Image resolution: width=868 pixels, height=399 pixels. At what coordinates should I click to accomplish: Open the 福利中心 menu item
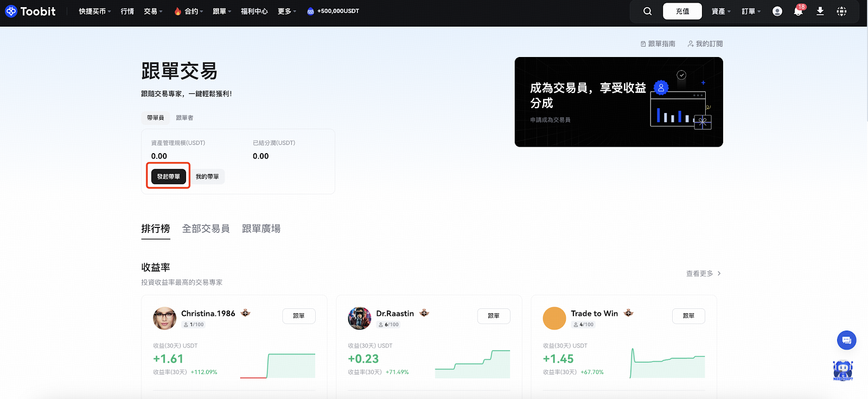tap(254, 11)
